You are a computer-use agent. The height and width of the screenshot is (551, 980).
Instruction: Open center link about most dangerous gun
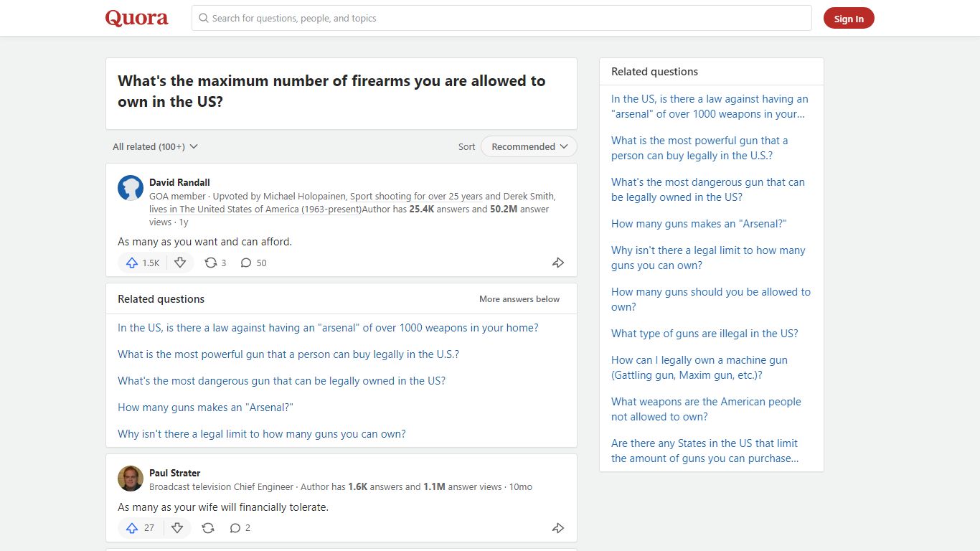point(281,381)
